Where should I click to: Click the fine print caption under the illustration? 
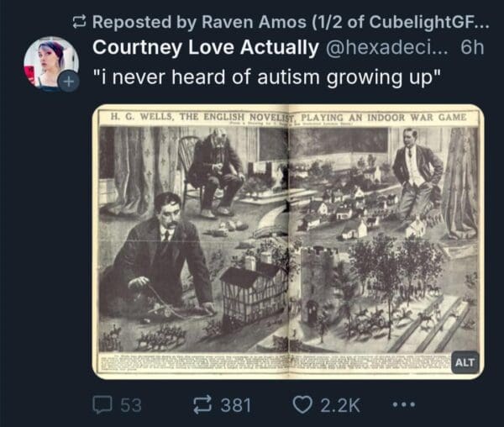coord(276,362)
